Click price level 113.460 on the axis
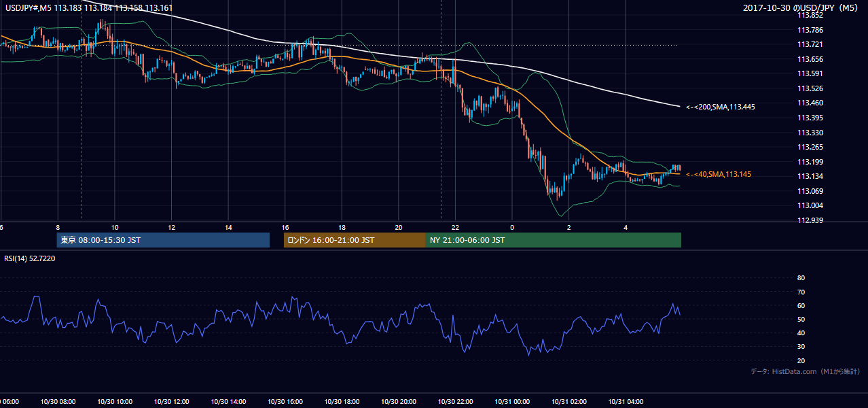This screenshot has width=868, height=408. 810,103
